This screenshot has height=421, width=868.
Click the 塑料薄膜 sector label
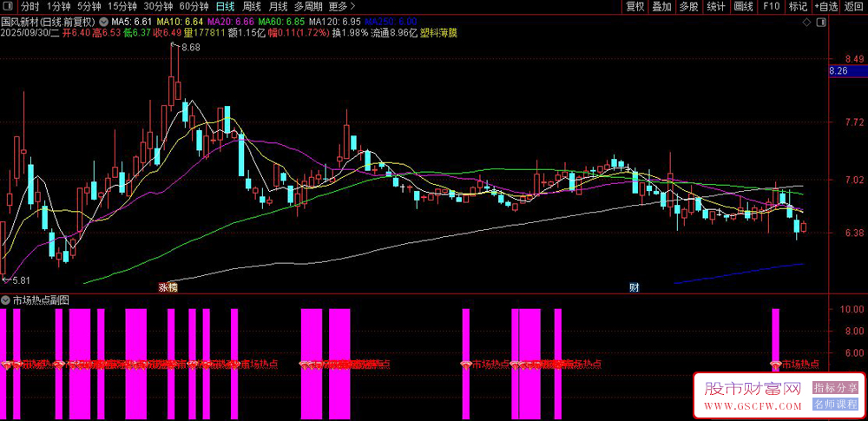coord(439,33)
